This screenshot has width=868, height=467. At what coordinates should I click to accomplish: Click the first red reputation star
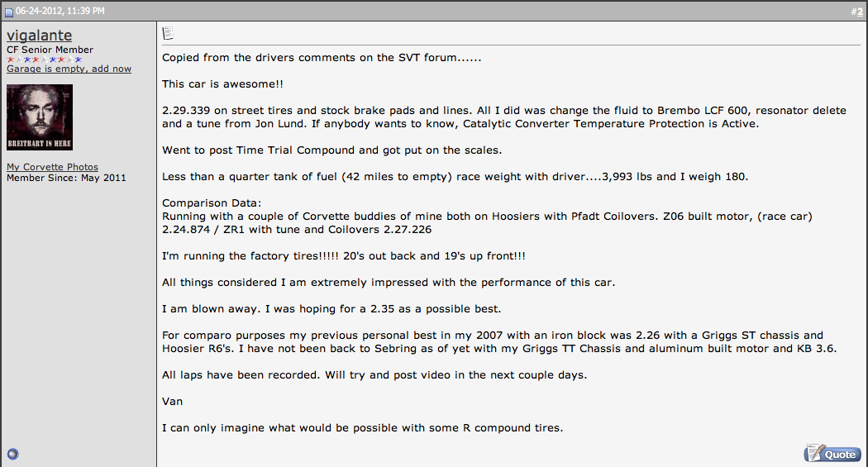(11, 60)
